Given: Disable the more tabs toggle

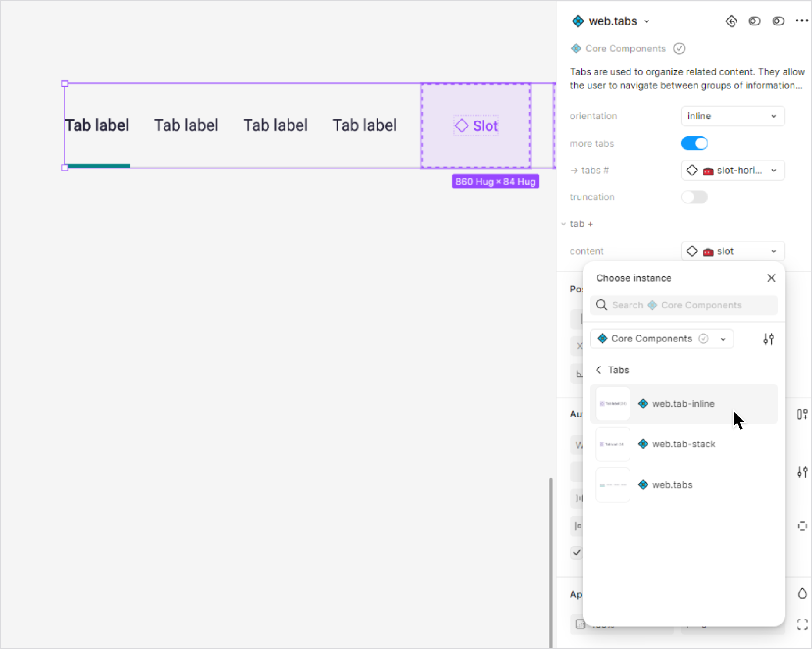Looking at the screenshot, I should click(x=694, y=143).
